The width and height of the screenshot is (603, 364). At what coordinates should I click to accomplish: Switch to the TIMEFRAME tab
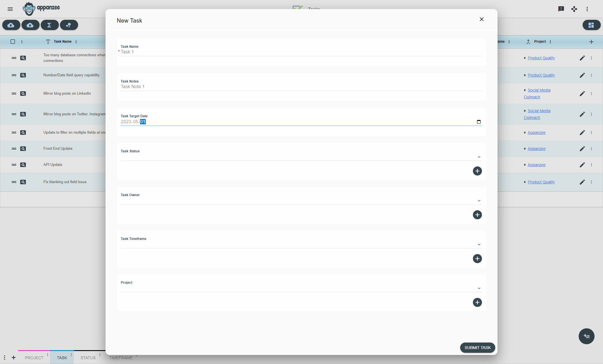121,358
